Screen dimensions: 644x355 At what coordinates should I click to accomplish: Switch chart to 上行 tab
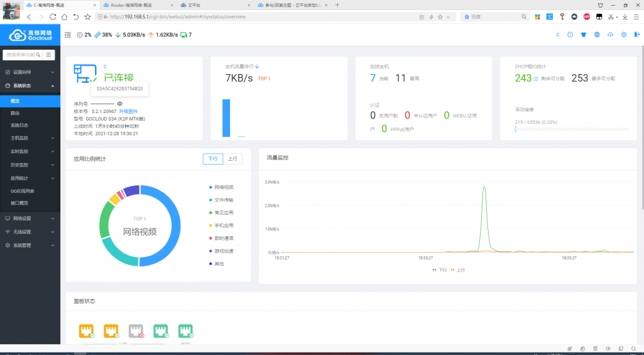[233, 159]
